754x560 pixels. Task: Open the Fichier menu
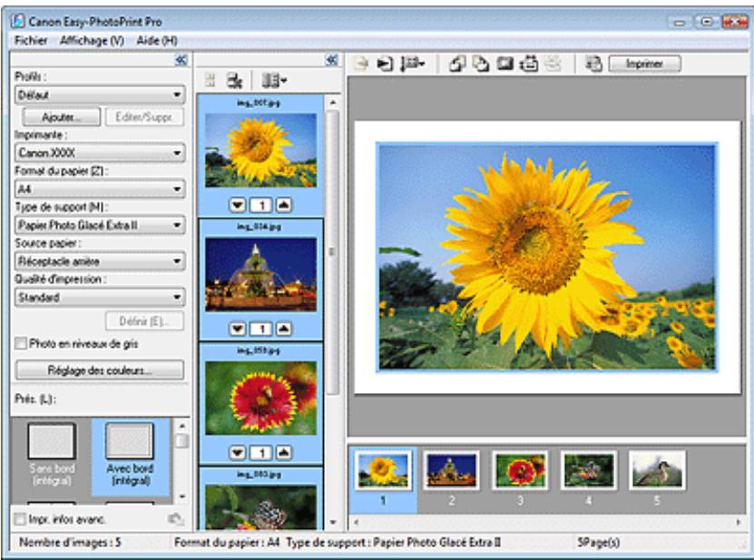(31, 41)
